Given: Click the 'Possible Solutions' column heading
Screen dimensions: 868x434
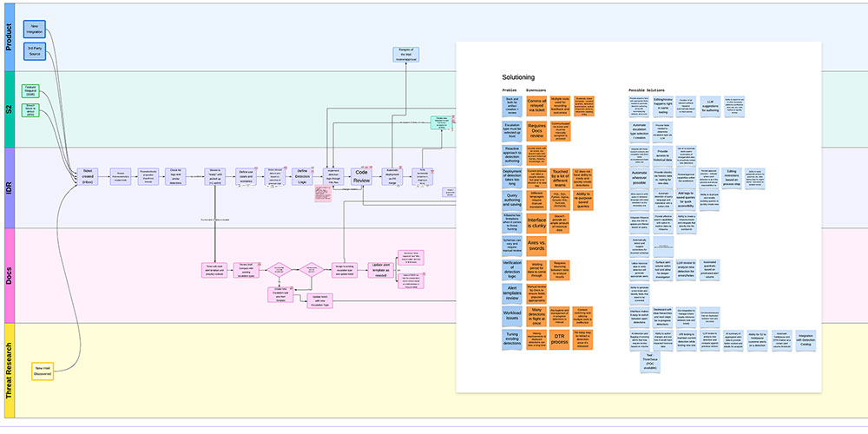Looking at the screenshot, I should pyautogui.click(x=647, y=90).
